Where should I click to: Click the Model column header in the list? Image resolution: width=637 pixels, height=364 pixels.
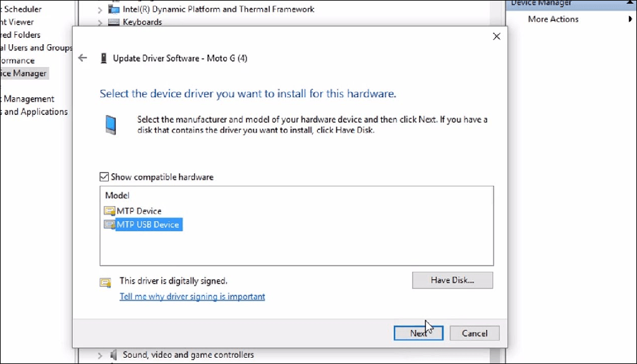117,195
